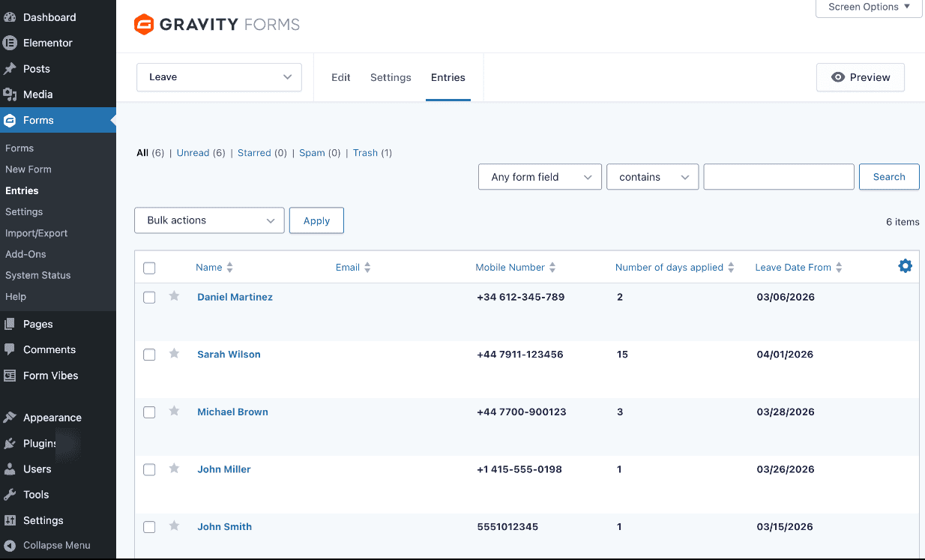
Task: Tick the select-all entries checkbox
Action: [149, 268]
